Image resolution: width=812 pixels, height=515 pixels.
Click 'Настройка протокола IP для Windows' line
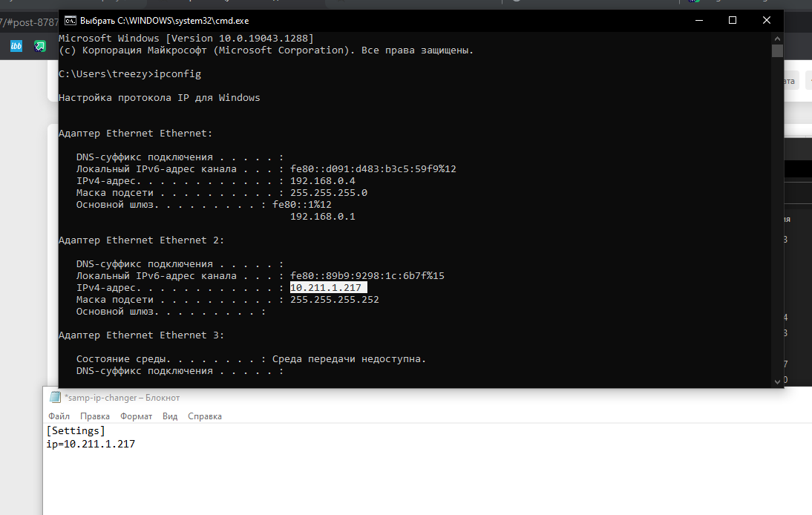pyautogui.click(x=160, y=98)
